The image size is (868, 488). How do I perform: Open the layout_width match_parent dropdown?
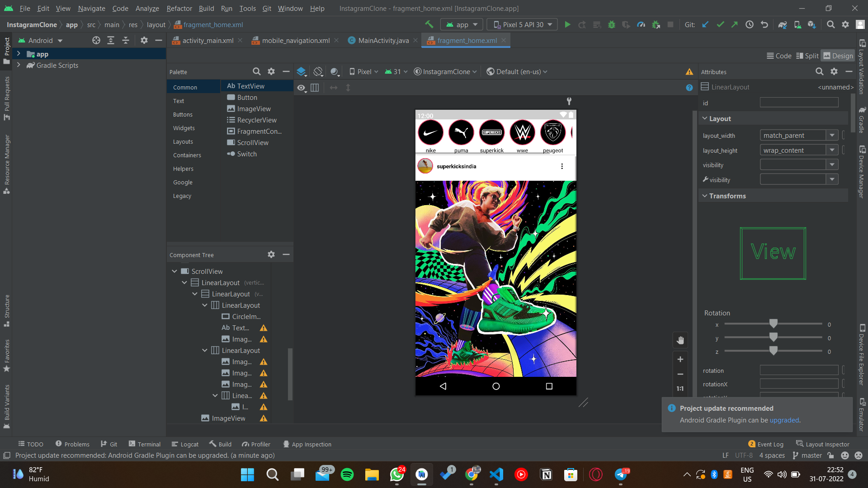(x=832, y=135)
